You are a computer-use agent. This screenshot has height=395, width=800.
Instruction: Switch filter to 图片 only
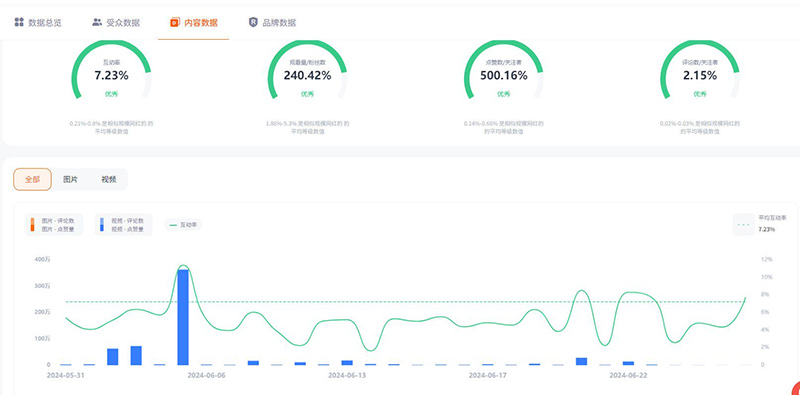click(x=70, y=179)
